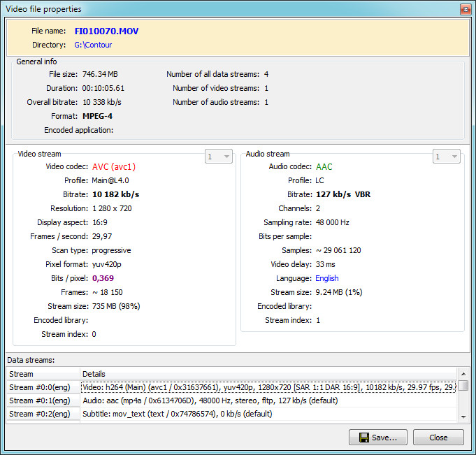Click the pixel format value yuv420p
Viewport: 476px width, 455px height.
click(x=106, y=264)
